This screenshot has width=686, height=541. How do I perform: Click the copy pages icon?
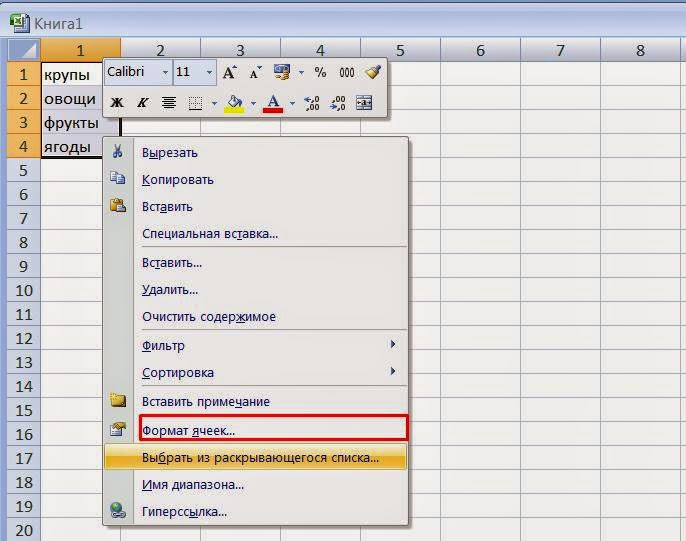coord(117,178)
